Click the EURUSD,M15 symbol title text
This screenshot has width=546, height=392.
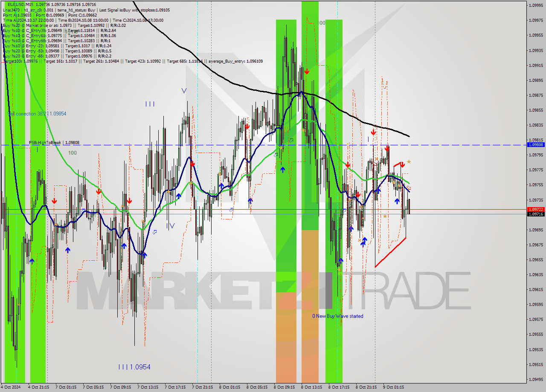(52, 4)
